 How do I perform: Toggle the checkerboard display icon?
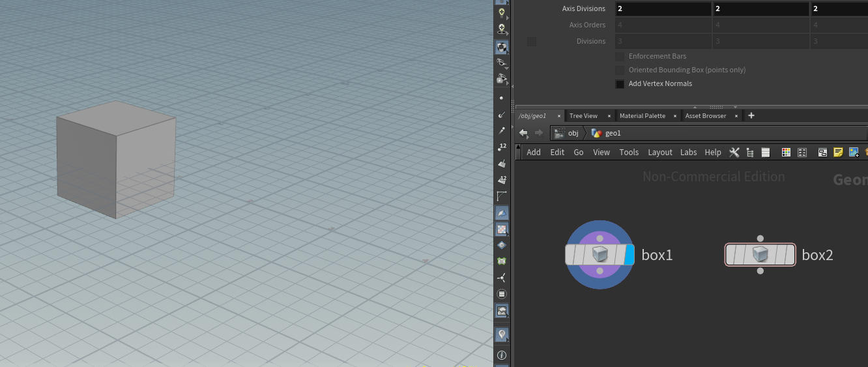coord(501,229)
